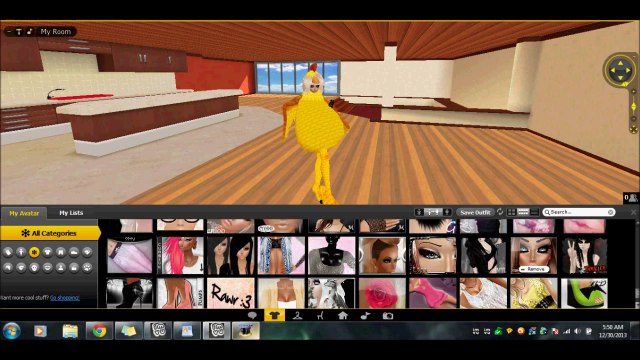
Task: Open the rooms home mode
Action: tap(343, 316)
